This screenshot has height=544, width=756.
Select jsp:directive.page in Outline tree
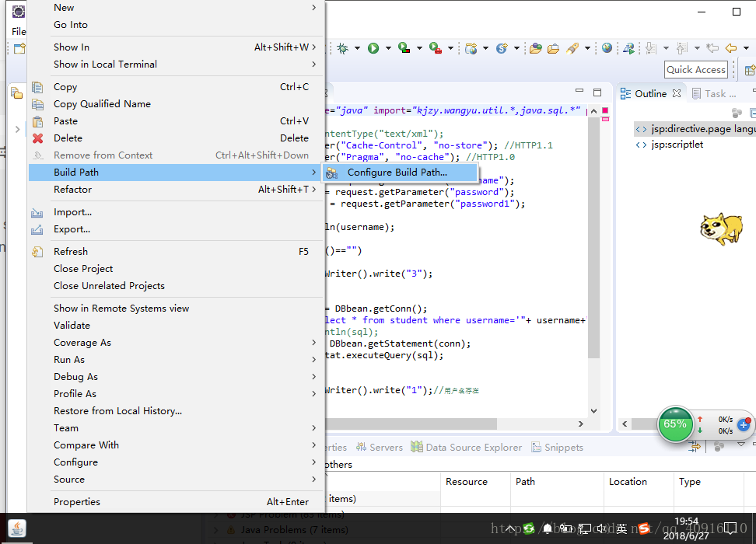[x=695, y=129]
